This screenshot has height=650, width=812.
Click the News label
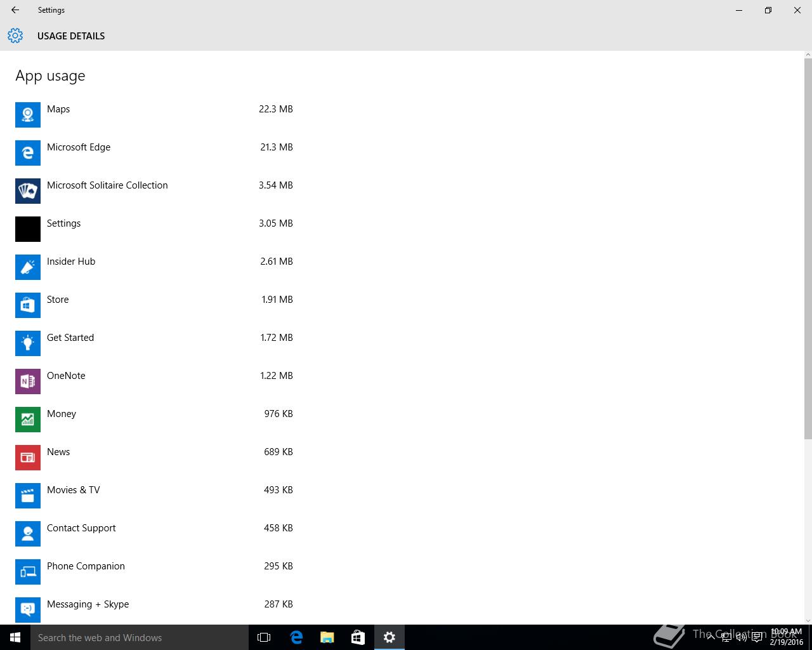tap(58, 452)
